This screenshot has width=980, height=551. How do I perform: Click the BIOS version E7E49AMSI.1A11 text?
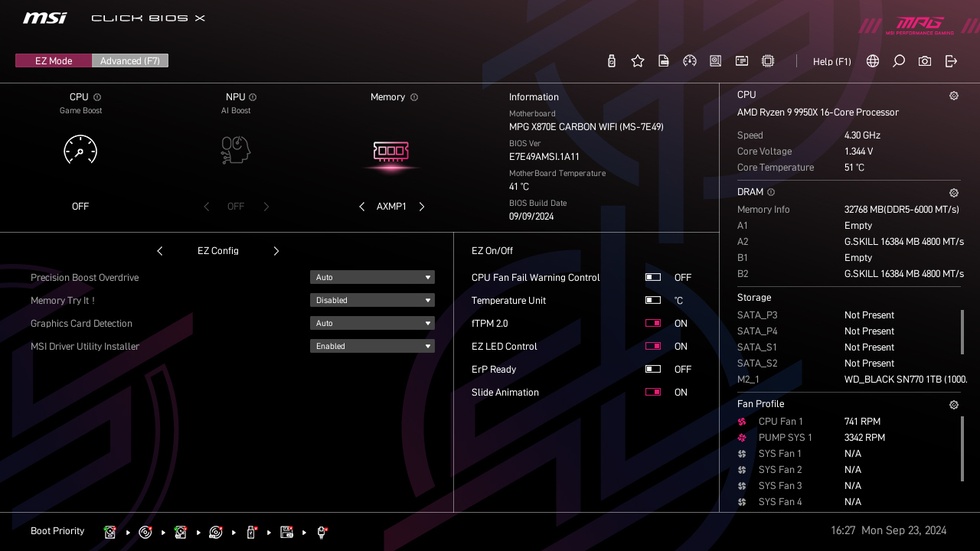tap(544, 157)
